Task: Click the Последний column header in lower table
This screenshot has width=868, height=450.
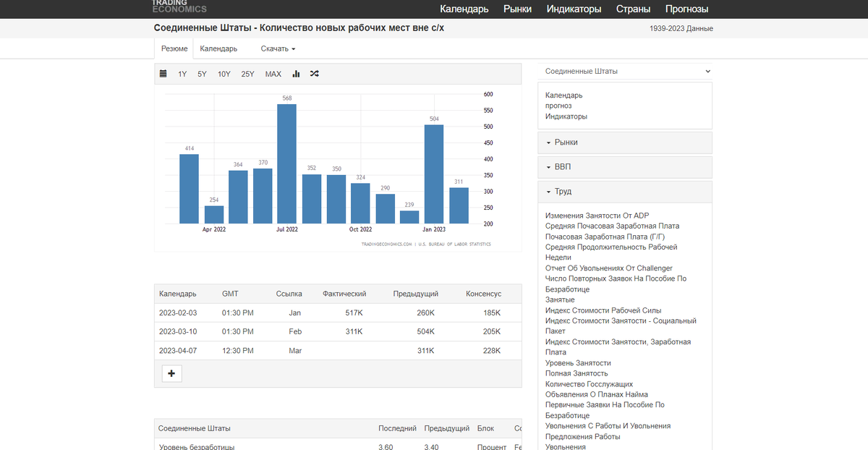Action: [398, 428]
